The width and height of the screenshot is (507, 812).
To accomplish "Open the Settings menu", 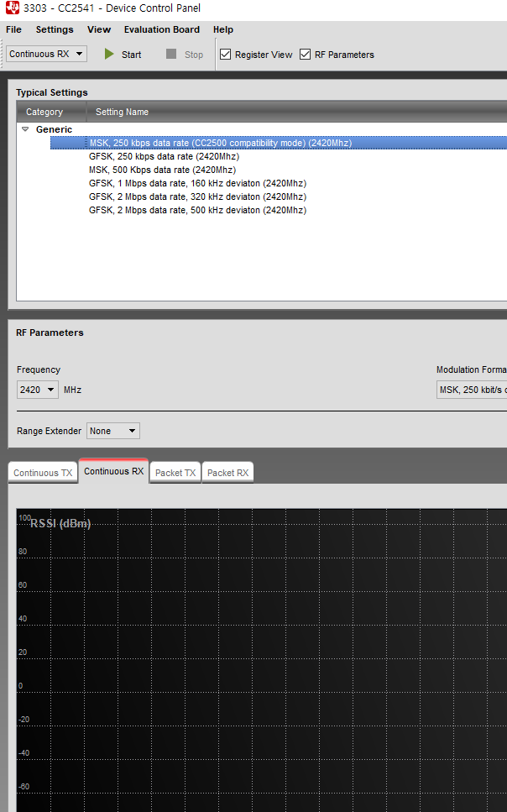I will [x=55, y=29].
